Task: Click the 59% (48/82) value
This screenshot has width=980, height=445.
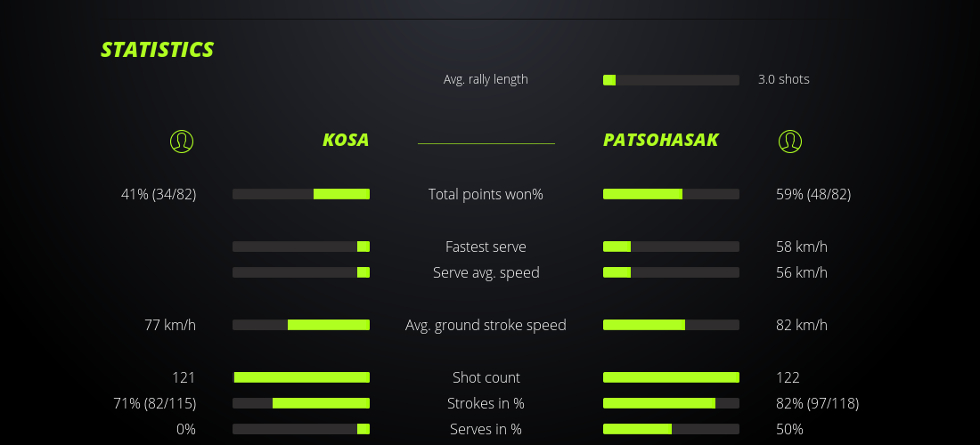Action: click(x=813, y=194)
